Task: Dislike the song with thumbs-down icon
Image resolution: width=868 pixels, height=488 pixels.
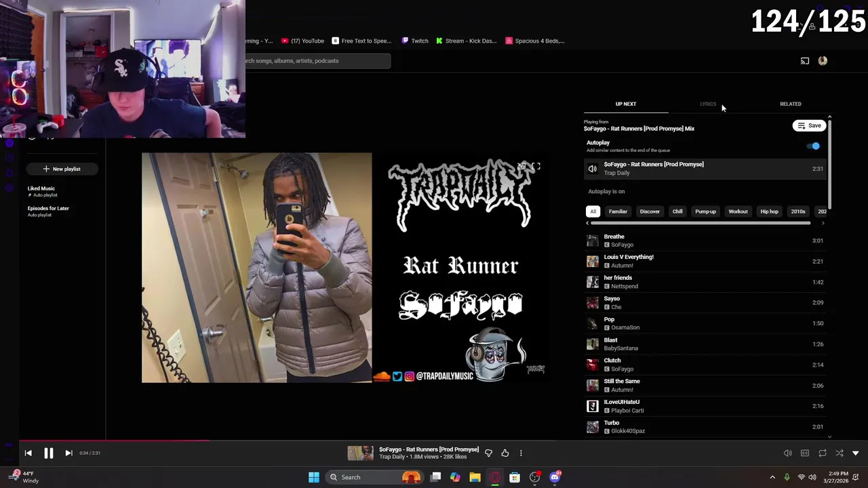Action: pyautogui.click(x=488, y=453)
